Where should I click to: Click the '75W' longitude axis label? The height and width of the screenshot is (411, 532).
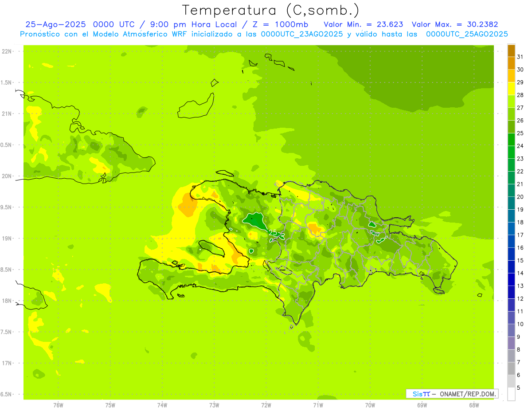(x=110, y=405)
